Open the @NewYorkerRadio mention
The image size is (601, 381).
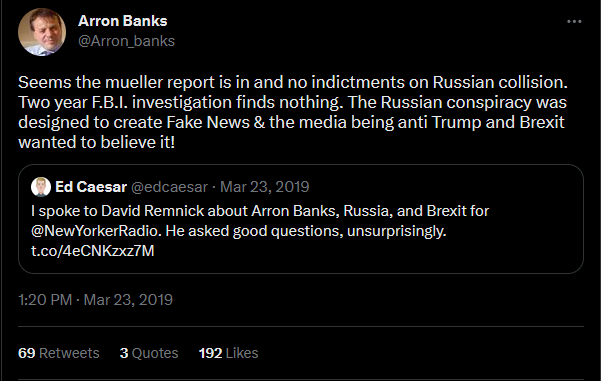pyautogui.click(x=95, y=231)
